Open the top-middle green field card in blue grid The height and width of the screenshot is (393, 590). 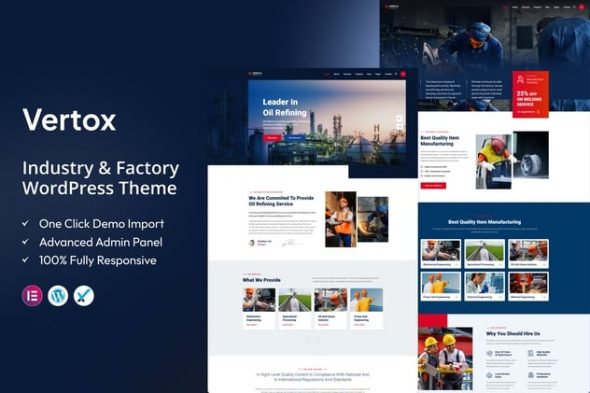tap(484, 253)
